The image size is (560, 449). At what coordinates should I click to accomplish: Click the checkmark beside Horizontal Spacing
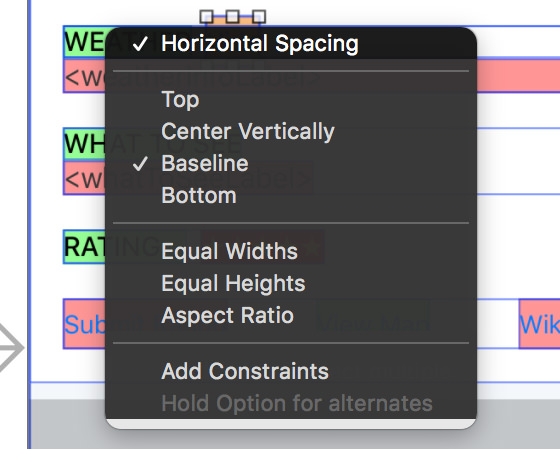(140, 44)
